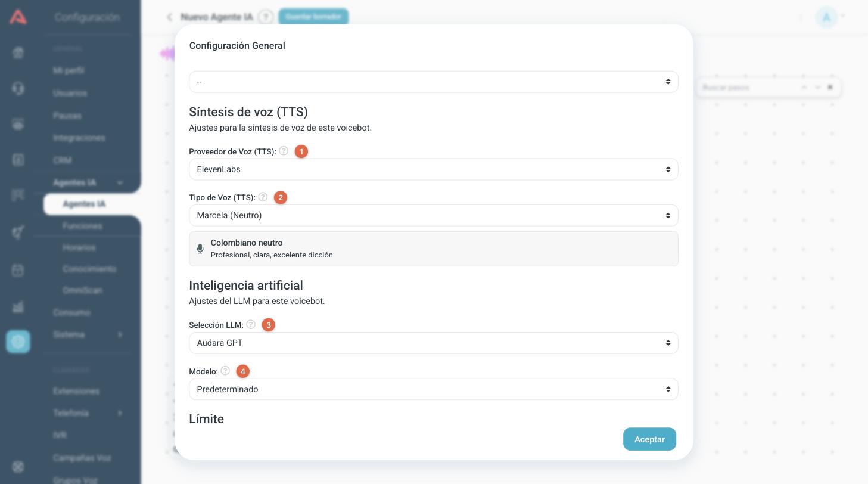
Task: Click the help icon next to Modelo
Action: 225,371
